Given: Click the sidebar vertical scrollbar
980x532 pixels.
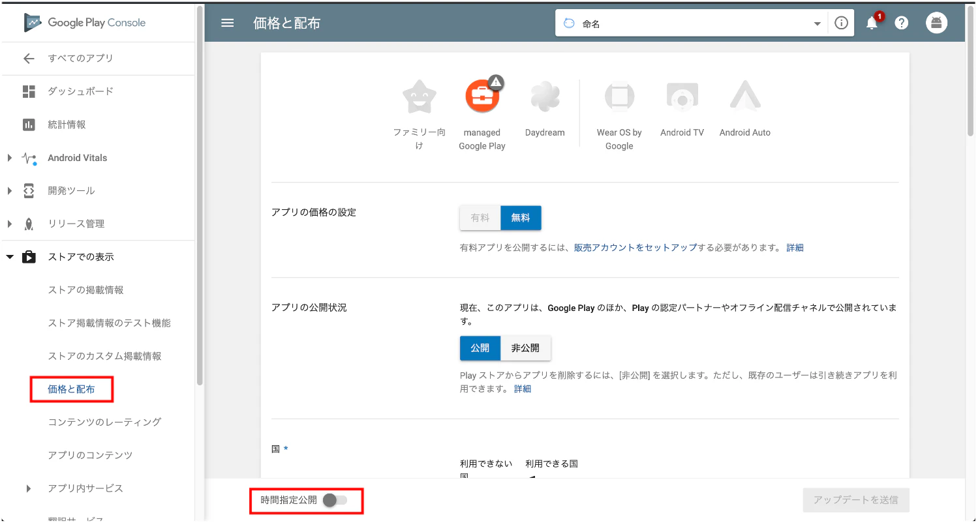Looking at the screenshot, I should (200, 196).
